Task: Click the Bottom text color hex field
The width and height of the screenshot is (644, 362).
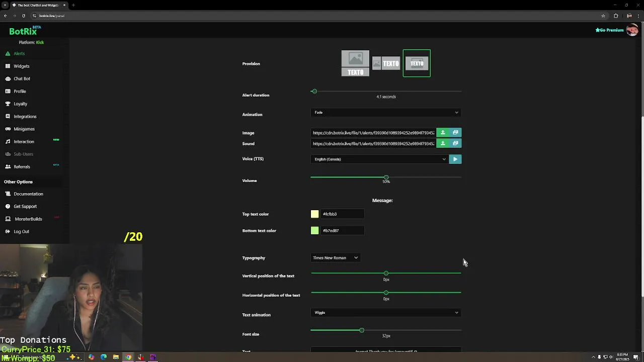Action: (x=342, y=230)
